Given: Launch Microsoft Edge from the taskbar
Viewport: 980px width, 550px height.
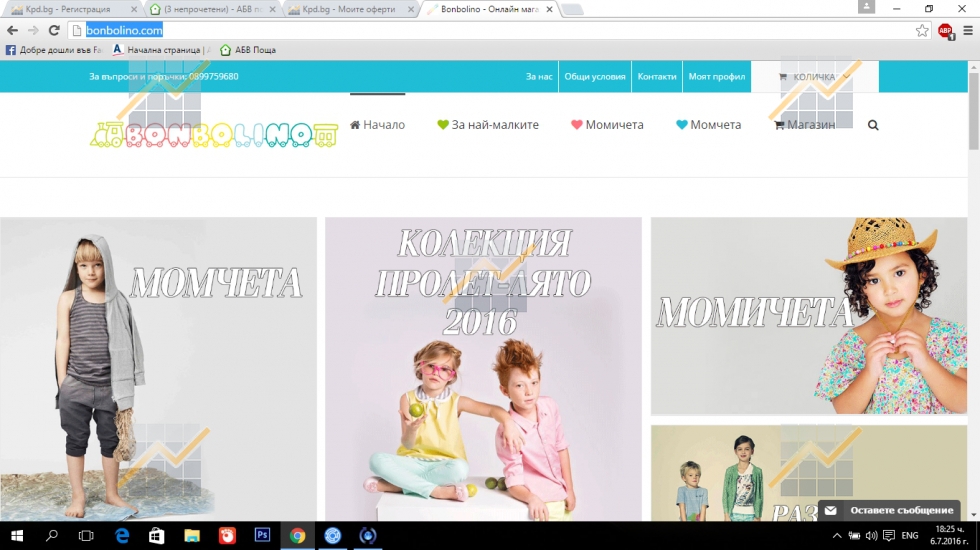Looking at the screenshot, I should 122,536.
